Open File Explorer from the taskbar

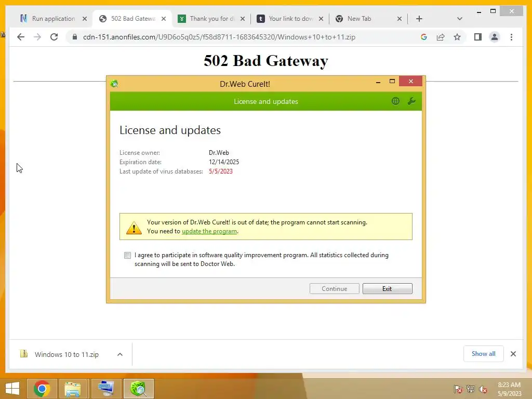(73, 389)
